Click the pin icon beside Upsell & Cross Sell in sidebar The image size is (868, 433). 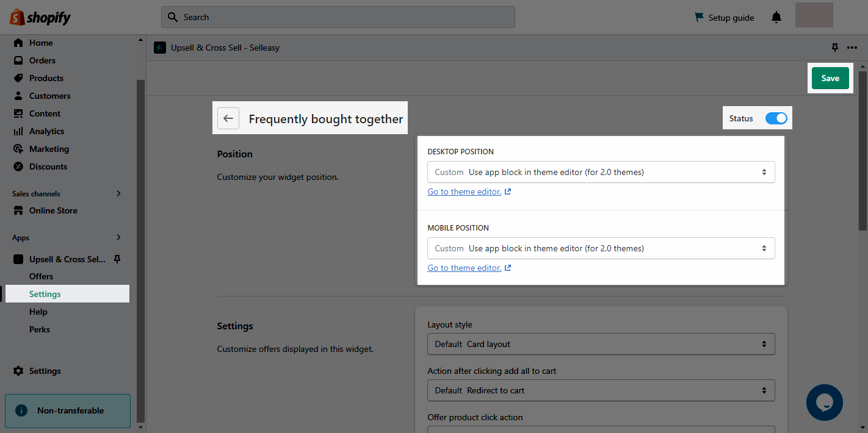pyautogui.click(x=117, y=259)
